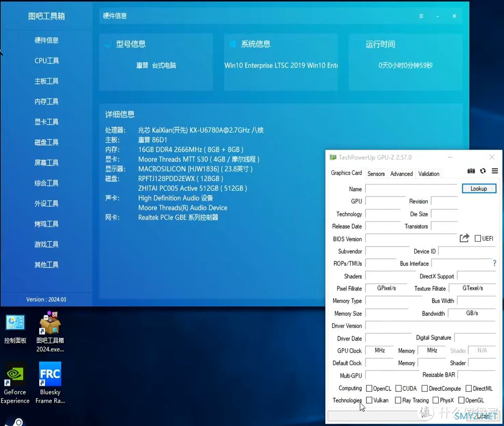Screen dimensions: 504x426
Task: Click the GPU-Z screenshot camera icon
Action: (x=471, y=171)
